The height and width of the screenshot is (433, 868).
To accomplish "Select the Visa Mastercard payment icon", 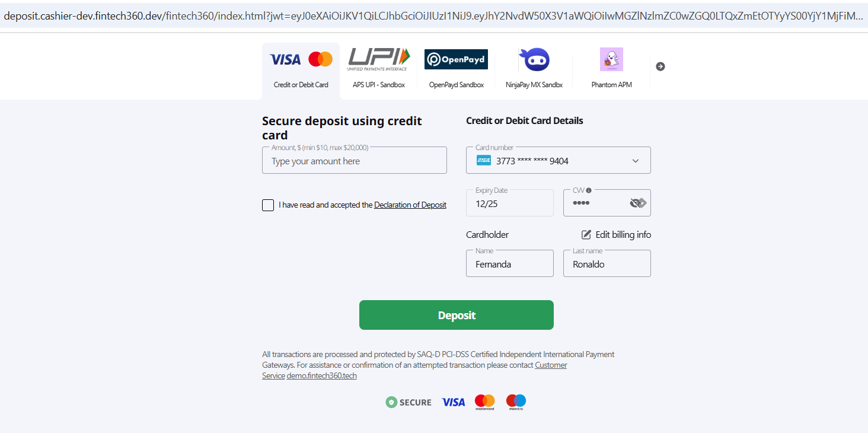I will pos(301,59).
